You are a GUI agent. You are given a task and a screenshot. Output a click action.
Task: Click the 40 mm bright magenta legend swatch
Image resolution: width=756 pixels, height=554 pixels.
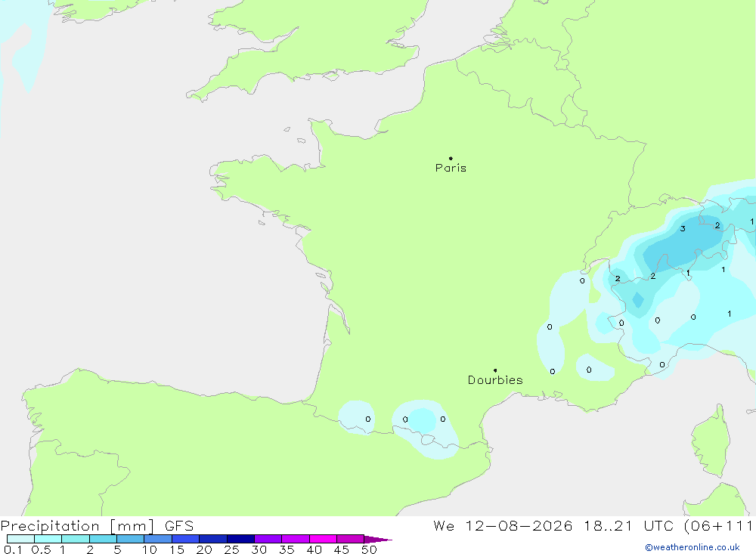coord(323,539)
